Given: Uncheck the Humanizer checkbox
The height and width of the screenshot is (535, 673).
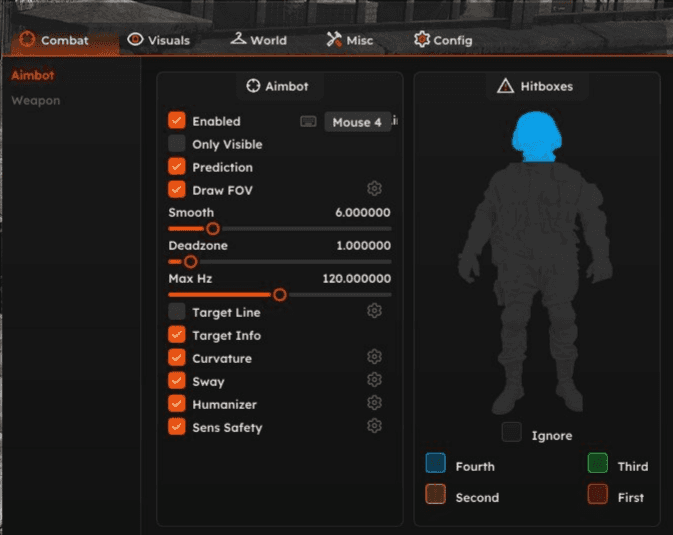Looking at the screenshot, I should point(176,404).
